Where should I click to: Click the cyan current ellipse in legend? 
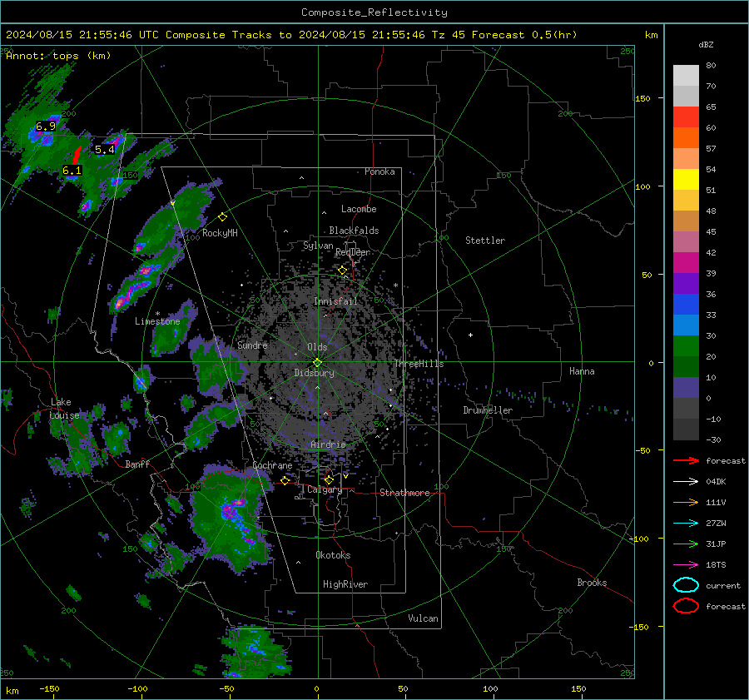click(x=686, y=585)
